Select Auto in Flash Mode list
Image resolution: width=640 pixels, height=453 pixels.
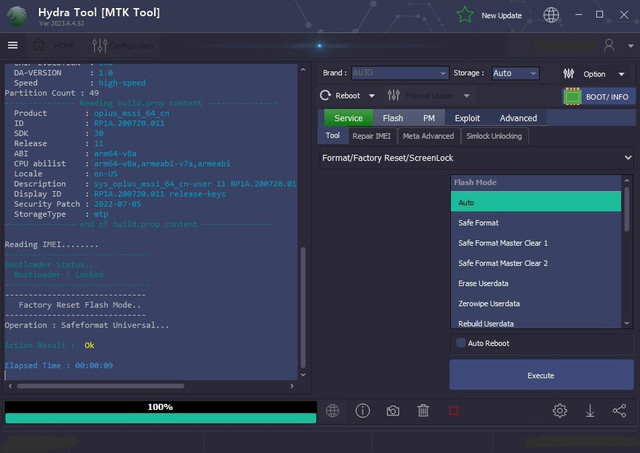[x=536, y=202]
